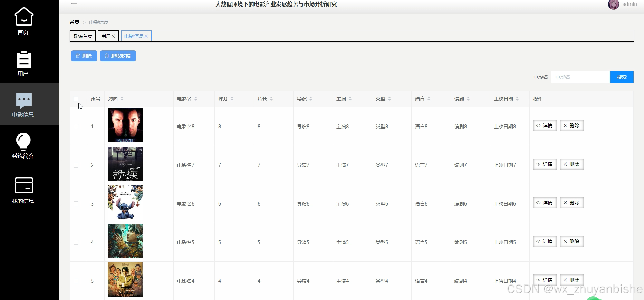
Task: Check the row 3 checkbox for 电影名6
Action: 76,204
